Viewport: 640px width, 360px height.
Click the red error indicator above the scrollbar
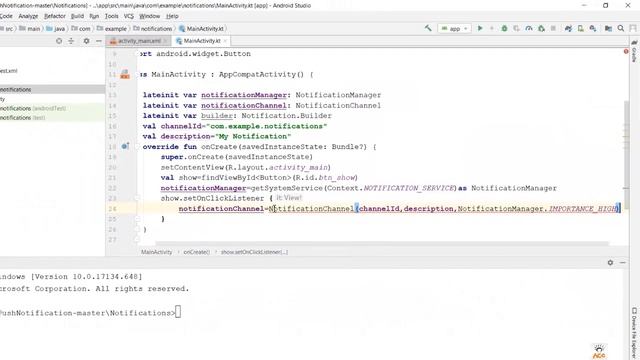pyautogui.click(x=626, y=51)
